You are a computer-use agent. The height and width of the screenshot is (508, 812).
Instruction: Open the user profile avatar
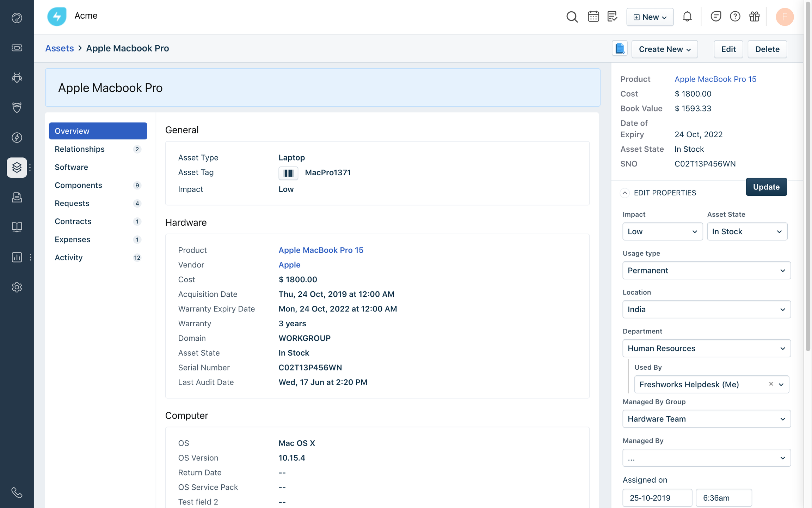[x=785, y=17]
